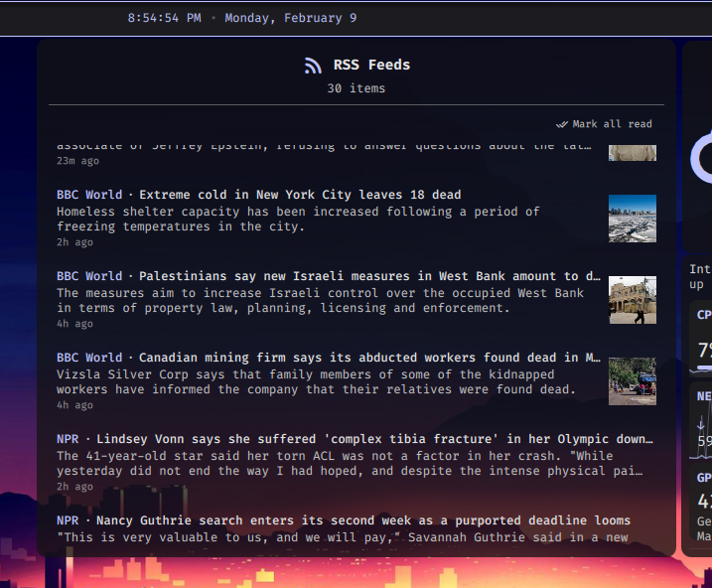Click summary 'The measures aim to increase Israeli control'

[x=320, y=300]
